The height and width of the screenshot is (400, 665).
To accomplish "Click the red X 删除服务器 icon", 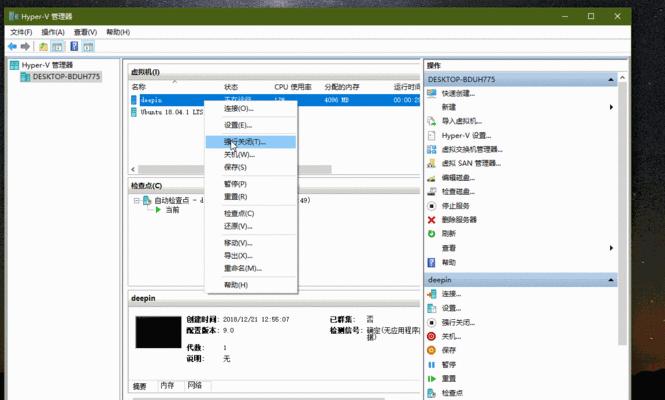I will pyautogui.click(x=432, y=220).
